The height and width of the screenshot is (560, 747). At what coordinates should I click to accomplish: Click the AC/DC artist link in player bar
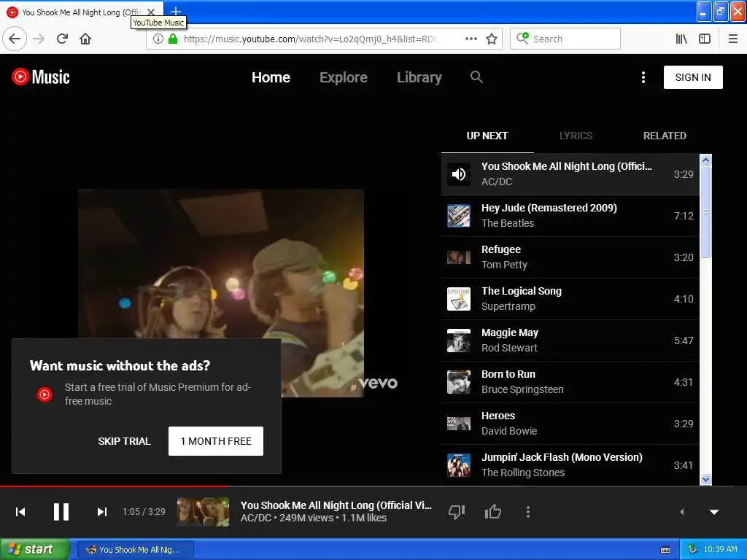point(256,518)
